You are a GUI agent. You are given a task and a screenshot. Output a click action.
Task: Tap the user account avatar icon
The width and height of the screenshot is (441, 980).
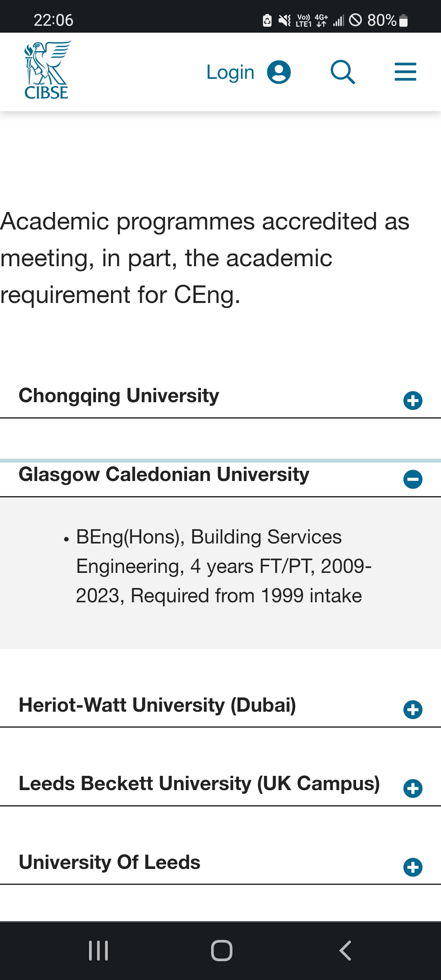279,72
